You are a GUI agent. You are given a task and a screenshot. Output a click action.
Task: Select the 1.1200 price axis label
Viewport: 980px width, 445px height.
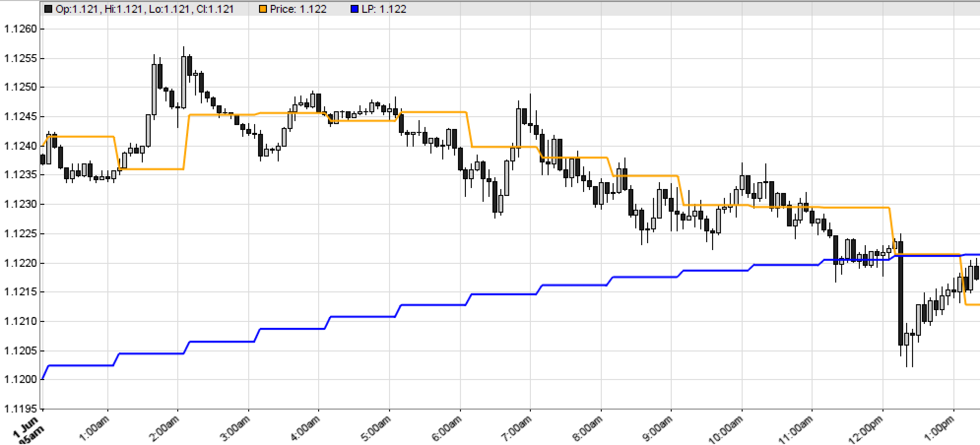[20, 380]
